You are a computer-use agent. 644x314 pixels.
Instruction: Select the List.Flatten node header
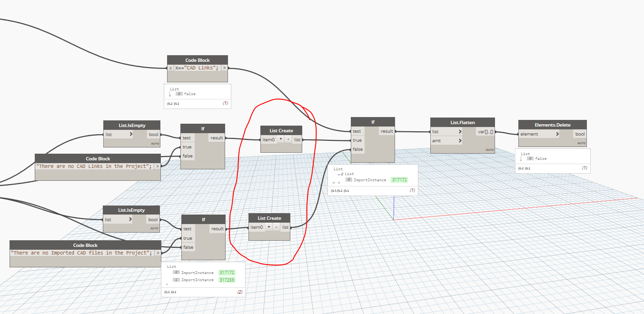(462, 123)
